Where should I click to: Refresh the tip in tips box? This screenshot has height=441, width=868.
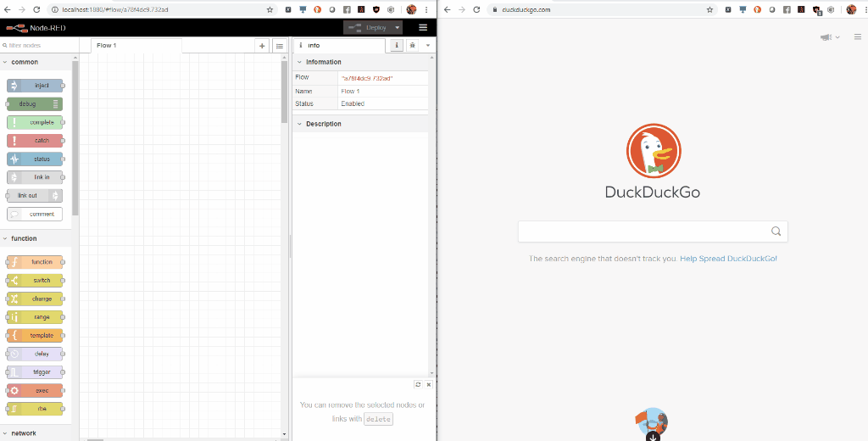pyautogui.click(x=418, y=384)
